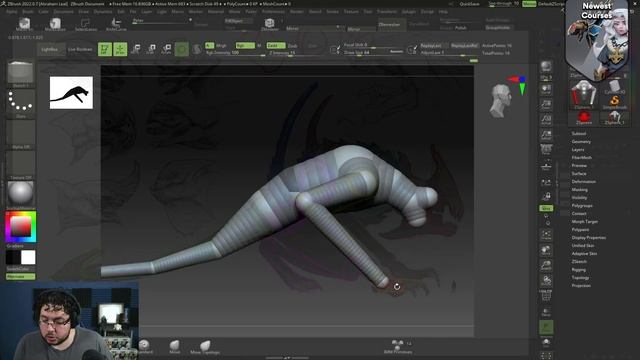Open the Texture Off selector

pos(20,165)
